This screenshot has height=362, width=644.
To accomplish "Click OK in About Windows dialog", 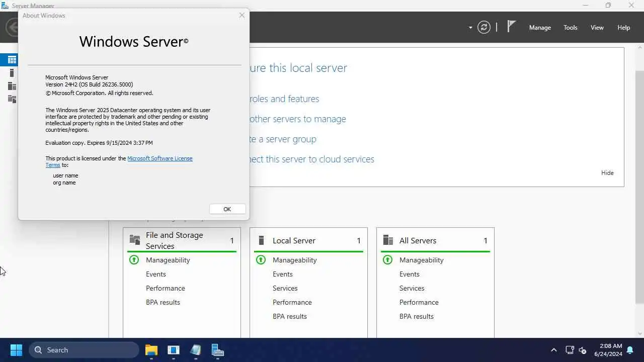I will click(227, 209).
